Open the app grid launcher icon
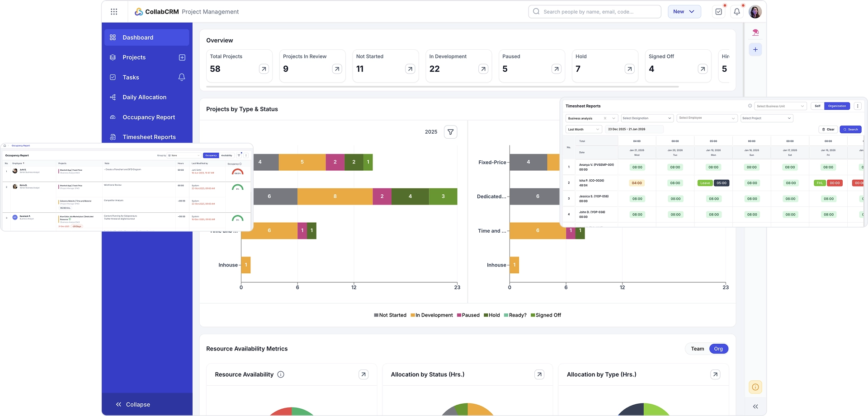This screenshot has width=868, height=416. point(114,12)
